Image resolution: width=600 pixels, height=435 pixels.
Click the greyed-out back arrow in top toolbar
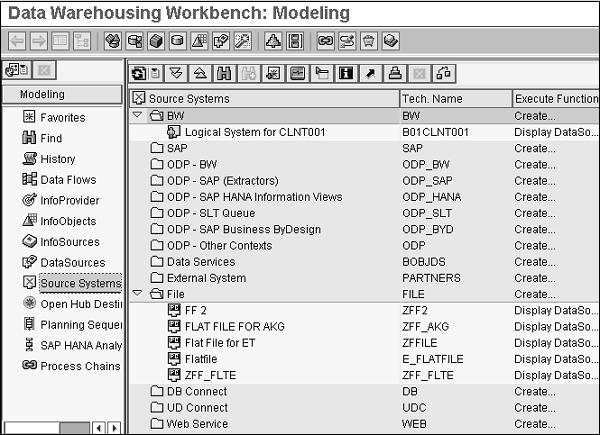(x=17, y=41)
